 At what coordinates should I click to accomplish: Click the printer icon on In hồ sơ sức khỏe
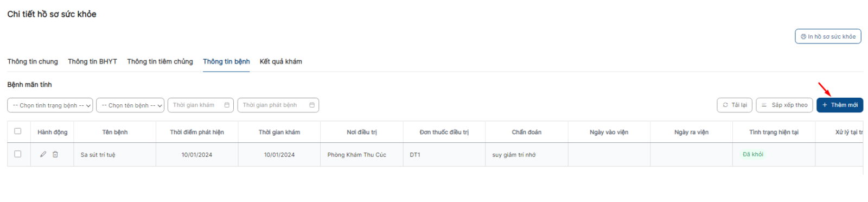tap(803, 36)
